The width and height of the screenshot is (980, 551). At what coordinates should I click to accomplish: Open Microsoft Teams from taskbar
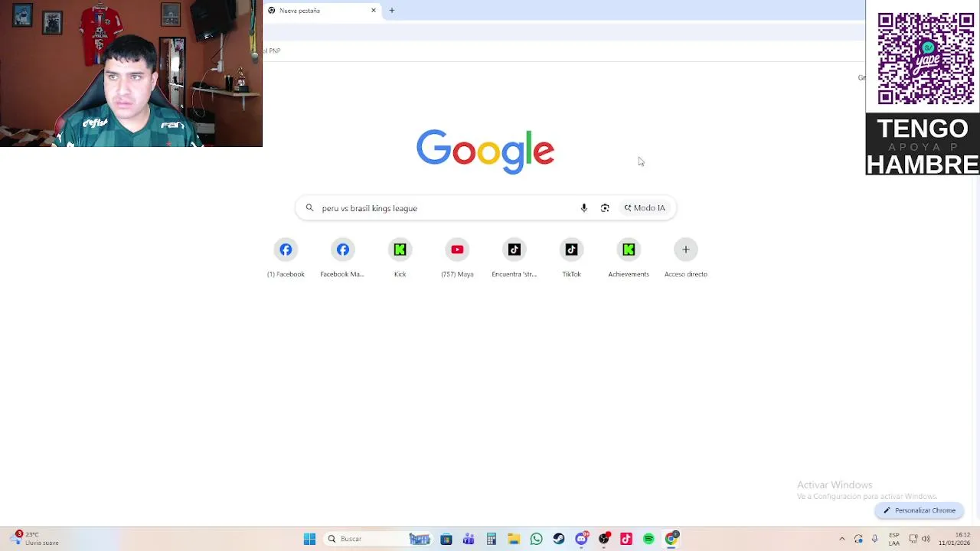[469, 539]
